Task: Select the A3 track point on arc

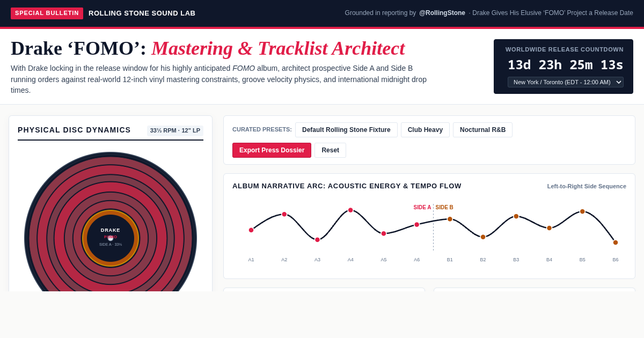Action: click(317, 240)
